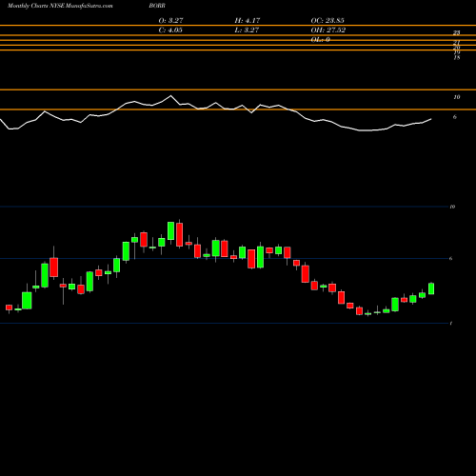Click the '10' label beside the orange lines
This screenshot has width=476, height=476.
tap(457, 97)
